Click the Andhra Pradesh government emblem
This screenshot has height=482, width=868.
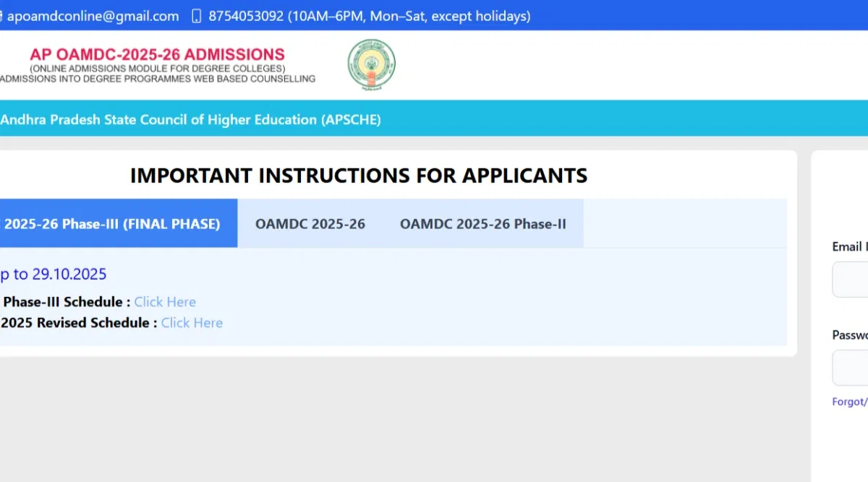371,65
